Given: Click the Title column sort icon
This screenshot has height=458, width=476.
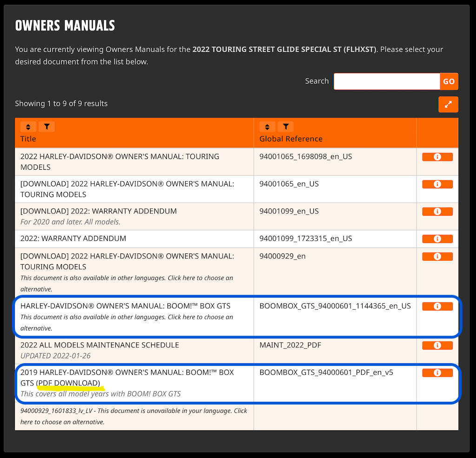Looking at the screenshot, I should (x=28, y=126).
